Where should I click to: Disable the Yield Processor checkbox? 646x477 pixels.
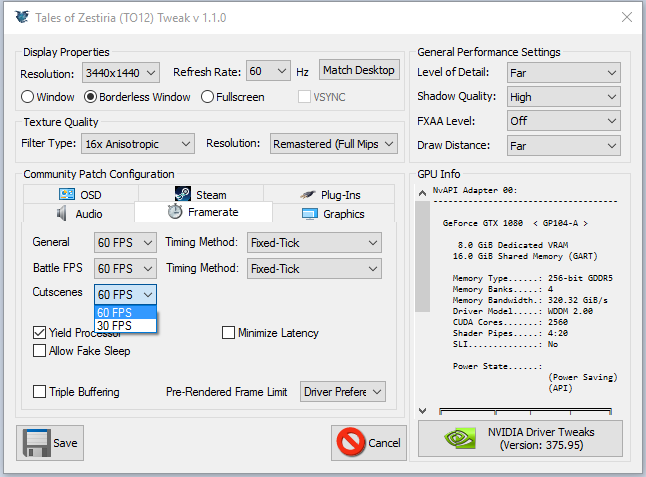coord(40,332)
